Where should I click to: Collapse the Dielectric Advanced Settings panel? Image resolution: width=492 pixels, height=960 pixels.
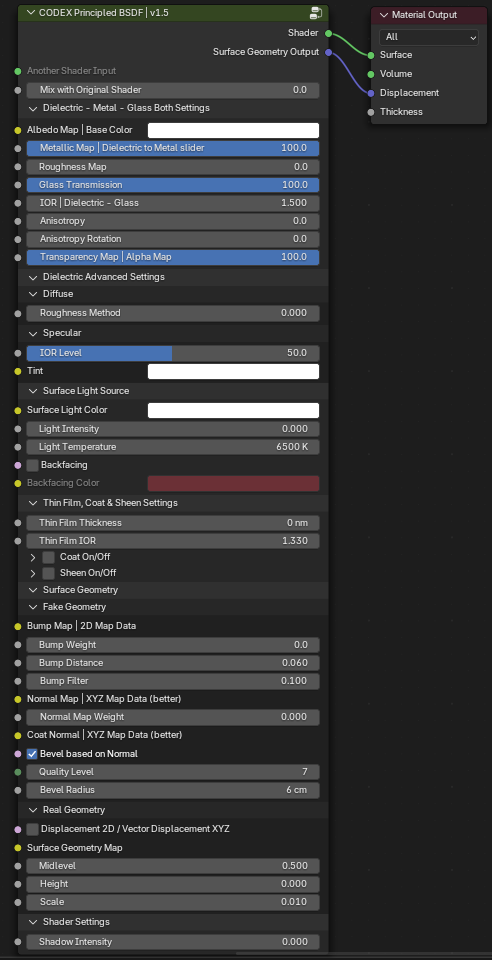pos(32,277)
